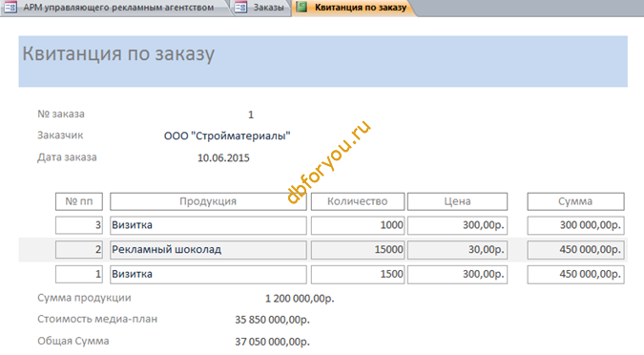Screen dimensions: 644x355
Task: Click the Количество column header
Action: (x=358, y=201)
